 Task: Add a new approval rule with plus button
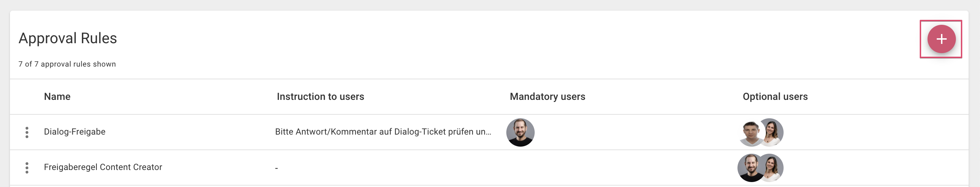click(941, 39)
